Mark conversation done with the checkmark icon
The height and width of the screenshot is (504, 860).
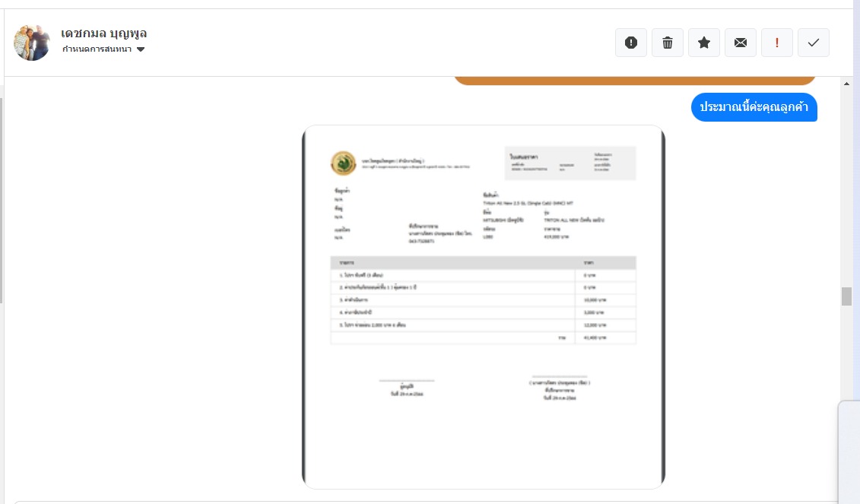pyautogui.click(x=814, y=43)
